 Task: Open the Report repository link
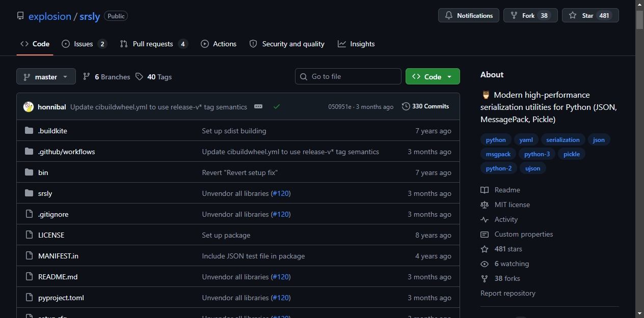tap(508, 293)
